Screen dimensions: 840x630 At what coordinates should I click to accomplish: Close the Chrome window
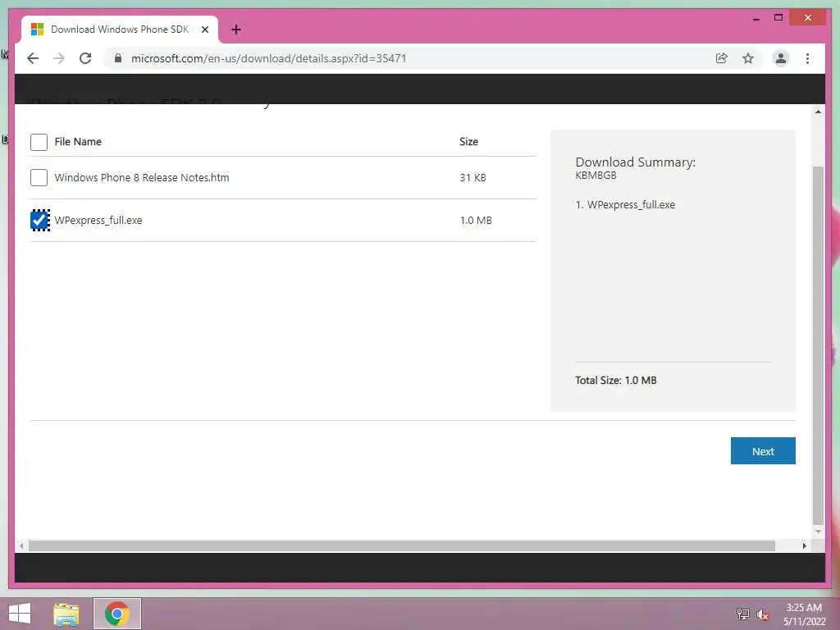[808, 18]
